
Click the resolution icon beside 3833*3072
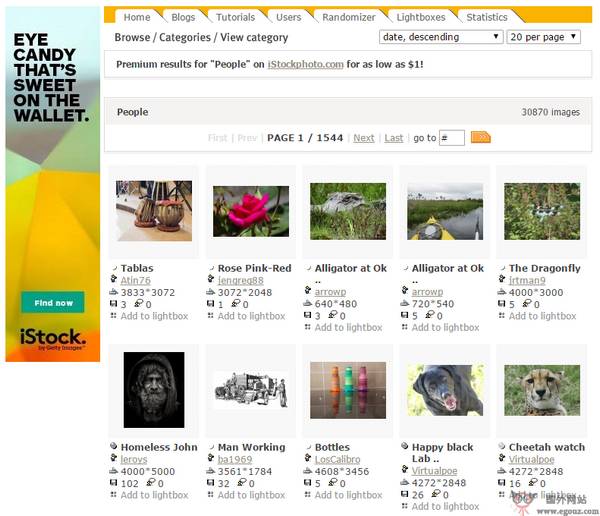pos(114,292)
